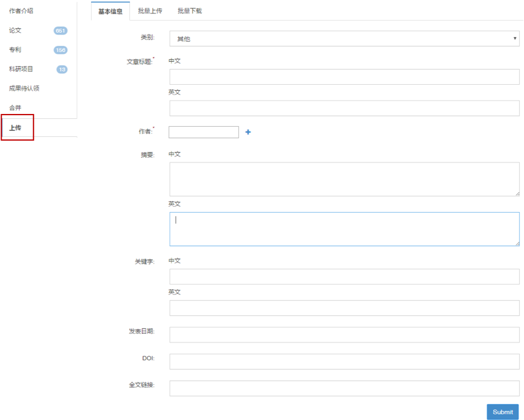Click the DOI input field
Image resolution: width=524 pixels, height=420 pixels.
point(344,362)
